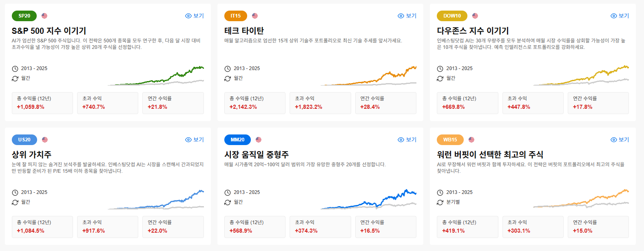644x251 pixels.
Task: Click the monthly refresh icon in 테크 타이탄 card
Action: (x=228, y=78)
